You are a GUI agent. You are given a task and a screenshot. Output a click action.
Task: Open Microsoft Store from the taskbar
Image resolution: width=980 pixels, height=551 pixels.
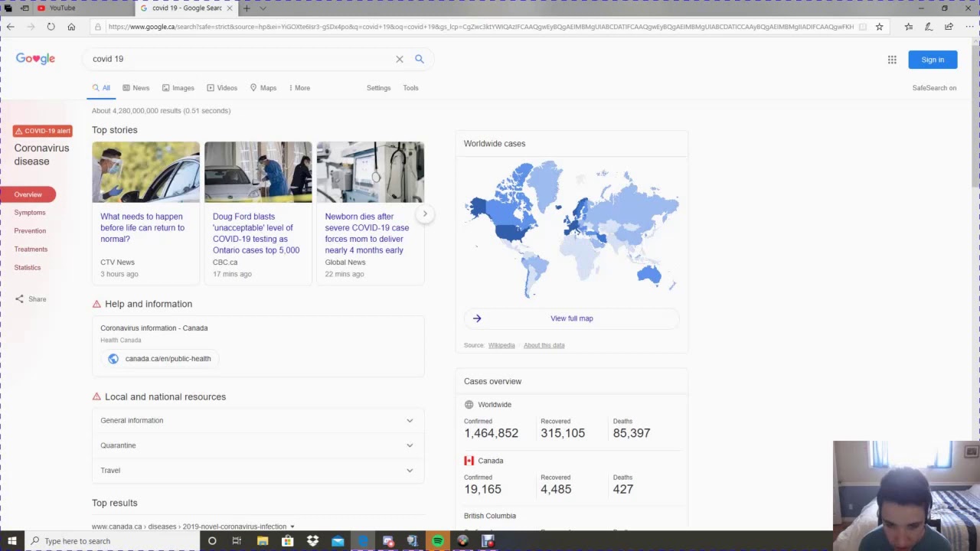(x=287, y=541)
